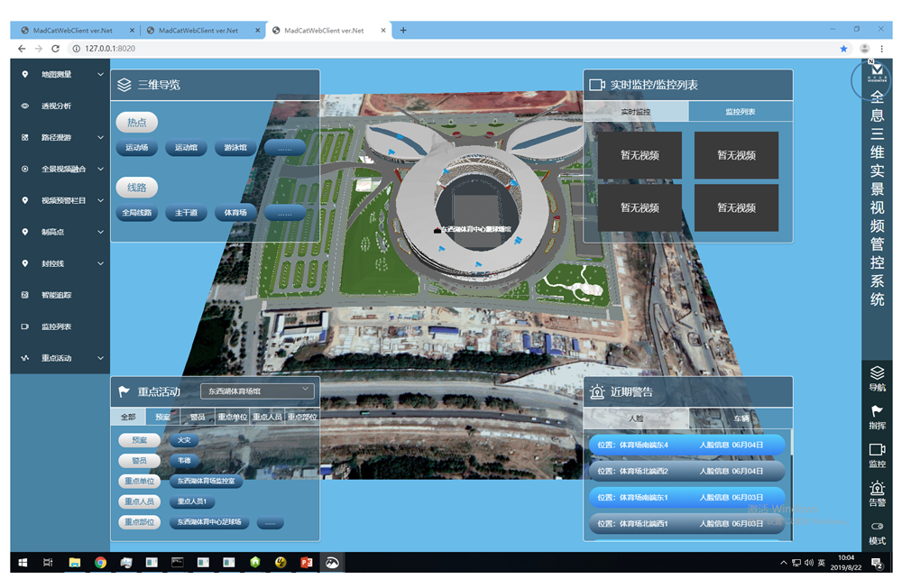Image resolution: width=902 pixels, height=588 pixels.
Task: Open the 监控 camera icon in right sidebar
Action: click(877, 450)
